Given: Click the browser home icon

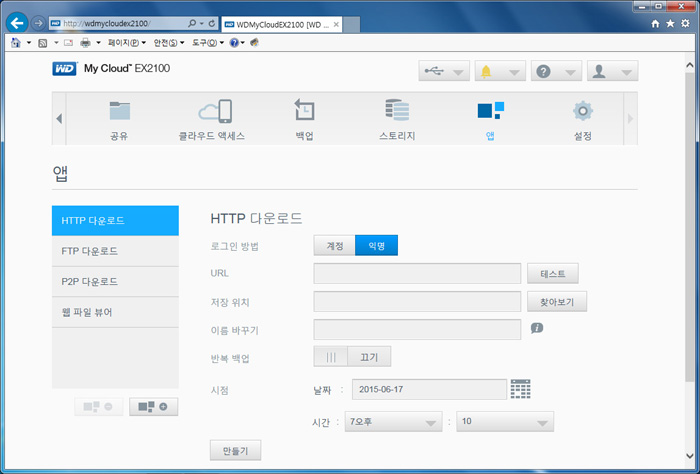Looking at the screenshot, I should coord(655,24).
